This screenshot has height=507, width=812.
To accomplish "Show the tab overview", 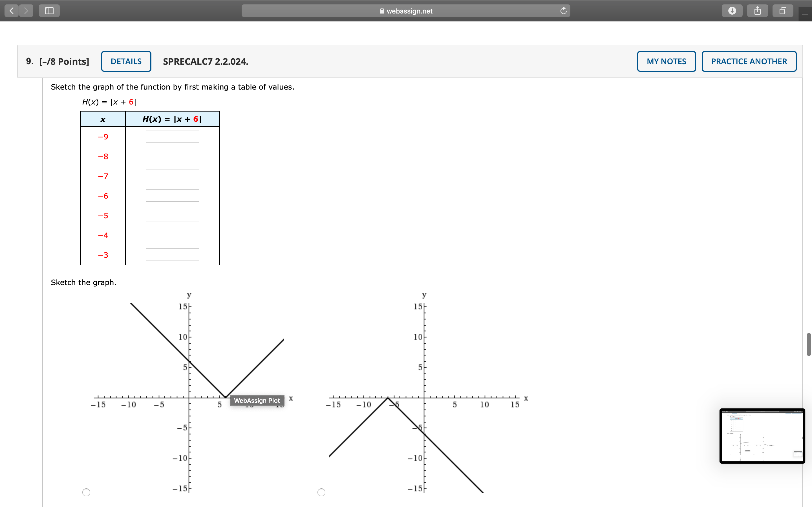I will click(782, 11).
